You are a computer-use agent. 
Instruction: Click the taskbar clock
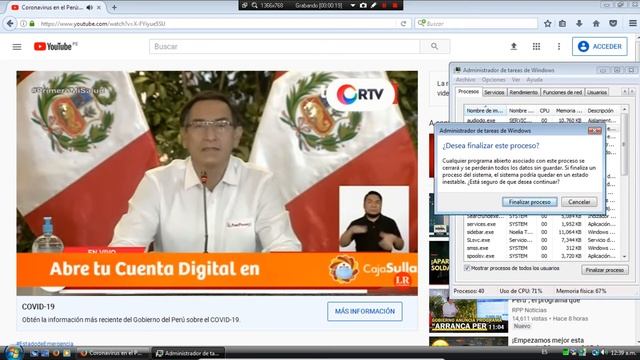pyautogui.click(x=624, y=352)
